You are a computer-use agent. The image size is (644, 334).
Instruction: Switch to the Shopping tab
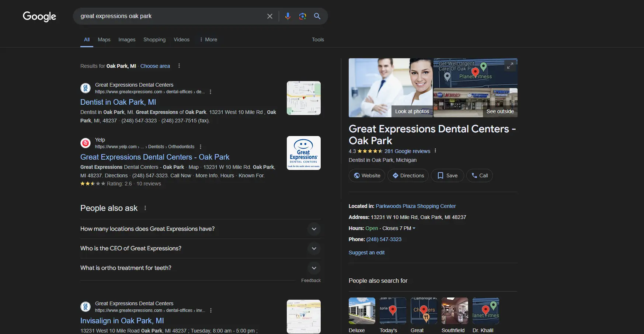pos(154,39)
